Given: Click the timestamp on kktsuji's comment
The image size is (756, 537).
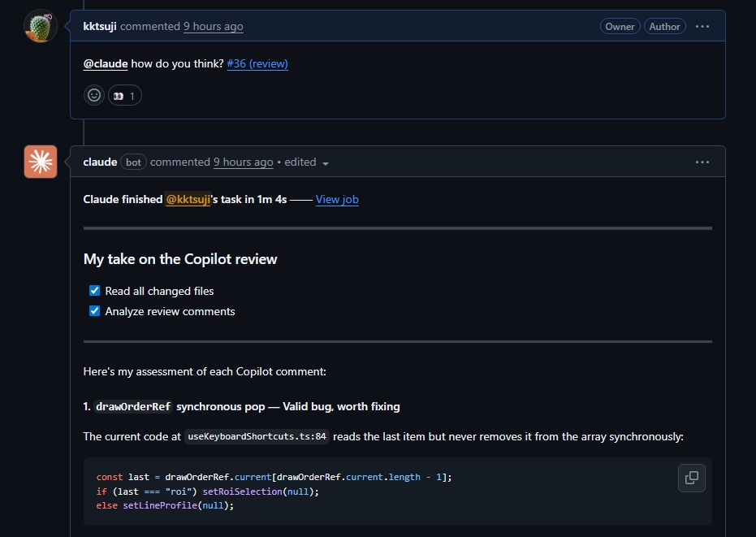Looking at the screenshot, I should [213, 26].
